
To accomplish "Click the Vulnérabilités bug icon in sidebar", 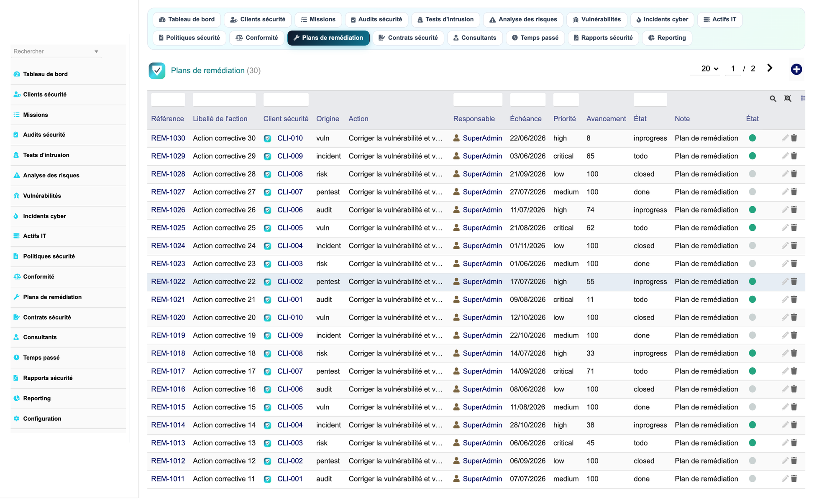I will click(16, 196).
